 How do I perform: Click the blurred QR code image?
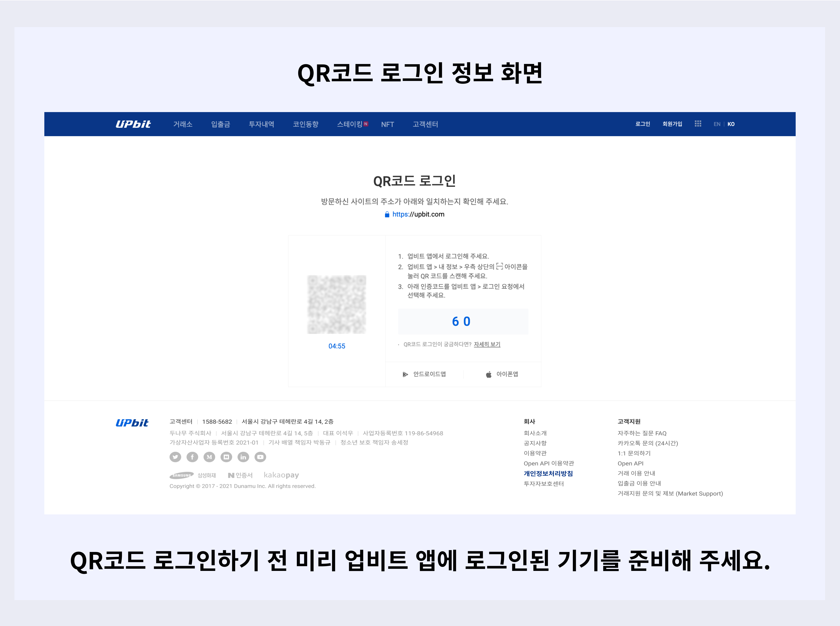[337, 305]
